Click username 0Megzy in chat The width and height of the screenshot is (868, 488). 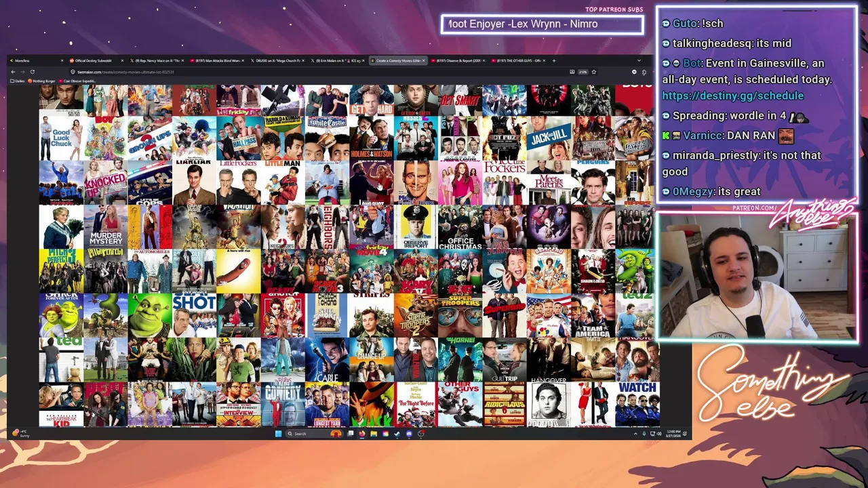click(x=693, y=191)
